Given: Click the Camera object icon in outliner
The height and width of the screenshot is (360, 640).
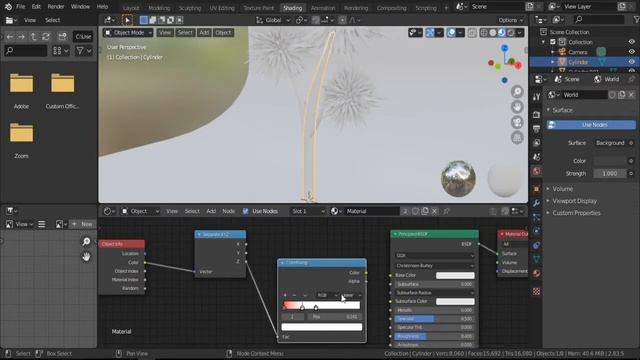Looking at the screenshot, I should coord(562,52).
